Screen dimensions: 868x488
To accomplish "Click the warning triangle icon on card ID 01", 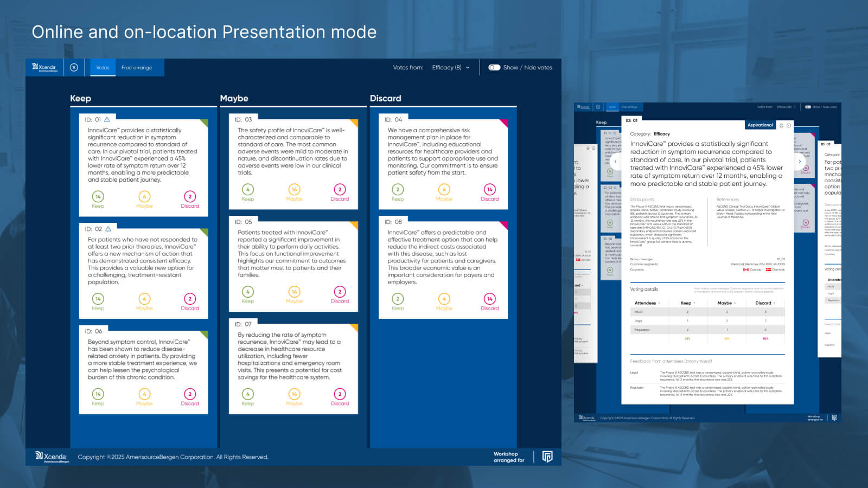I will (107, 120).
